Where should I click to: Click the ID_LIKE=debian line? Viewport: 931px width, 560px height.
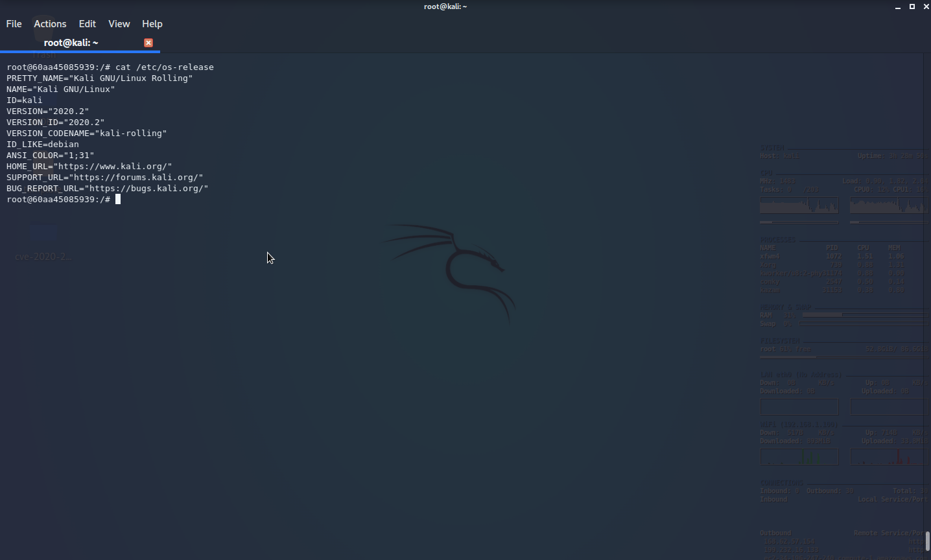(43, 145)
